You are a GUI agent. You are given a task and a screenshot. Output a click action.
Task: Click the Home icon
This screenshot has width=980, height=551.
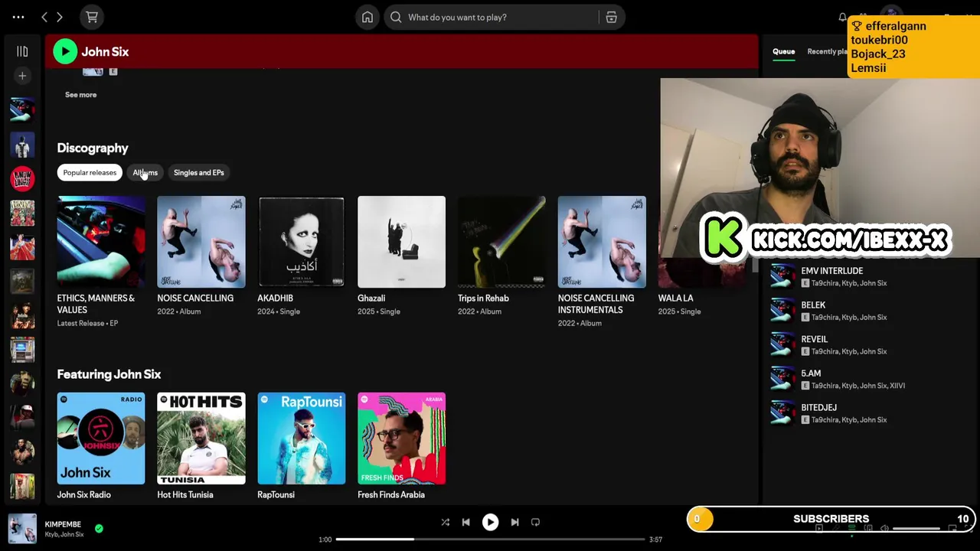click(x=367, y=17)
